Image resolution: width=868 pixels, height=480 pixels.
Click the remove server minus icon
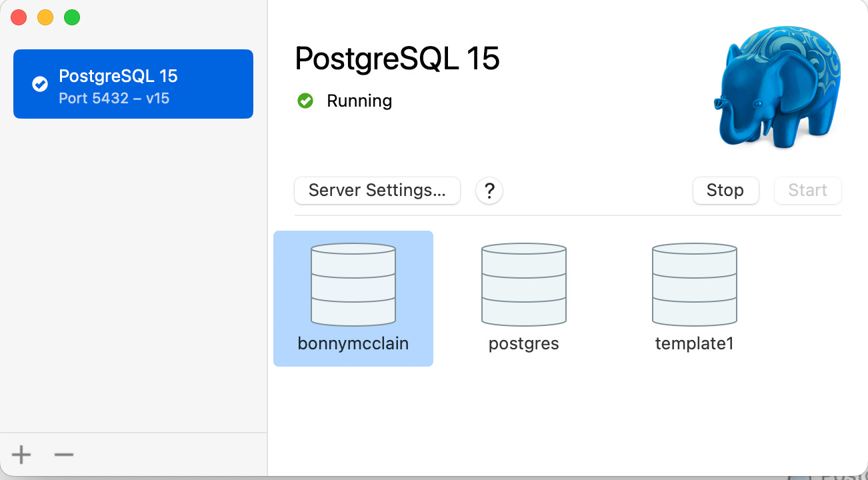pyautogui.click(x=63, y=455)
